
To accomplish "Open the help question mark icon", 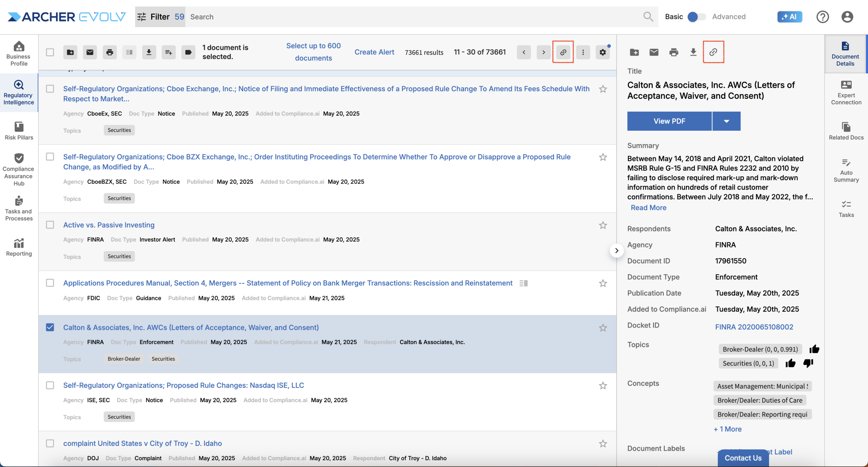I will (823, 17).
